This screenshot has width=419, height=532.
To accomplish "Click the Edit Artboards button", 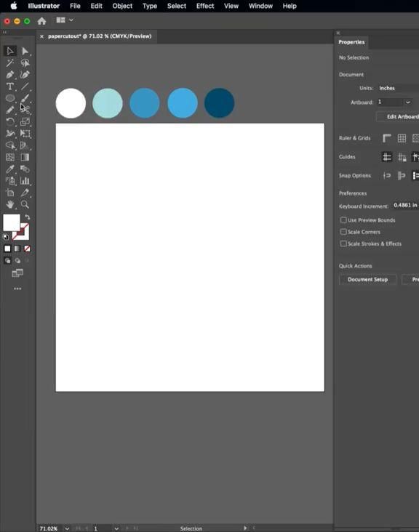I will click(x=398, y=116).
